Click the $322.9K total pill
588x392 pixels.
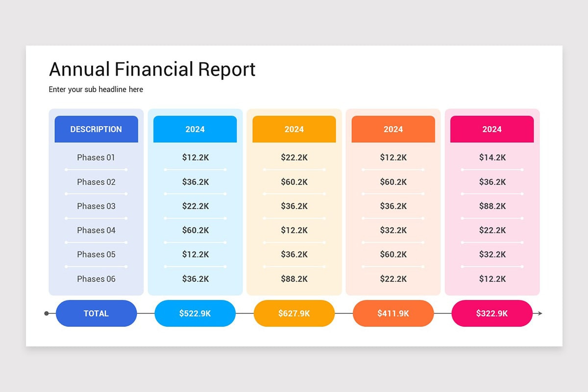pyautogui.click(x=492, y=313)
